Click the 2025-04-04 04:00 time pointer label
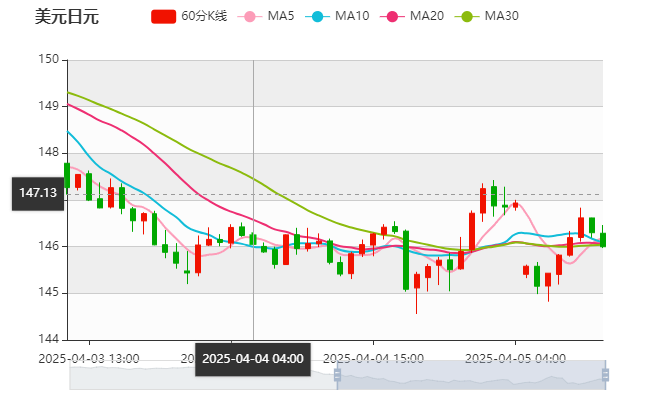Image resolution: width=670 pixels, height=400 pixels. point(253,358)
